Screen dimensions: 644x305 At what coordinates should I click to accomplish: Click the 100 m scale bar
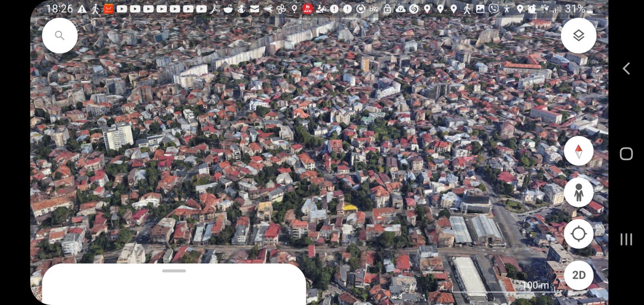tap(502, 287)
